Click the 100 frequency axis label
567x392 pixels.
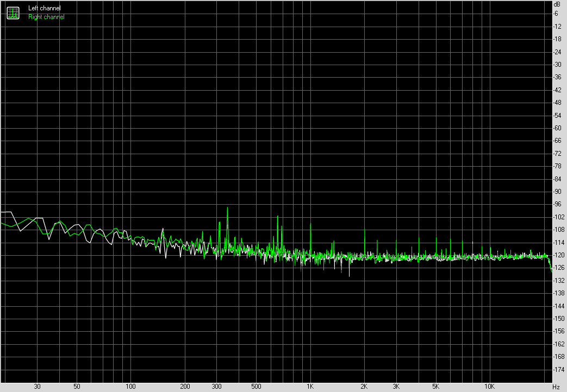click(x=130, y=387)
